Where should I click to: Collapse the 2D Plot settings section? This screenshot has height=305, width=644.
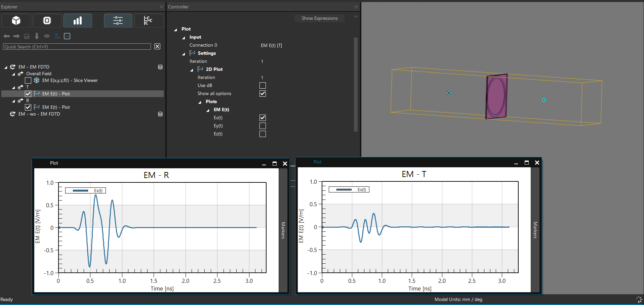click(x=192, y=70)
